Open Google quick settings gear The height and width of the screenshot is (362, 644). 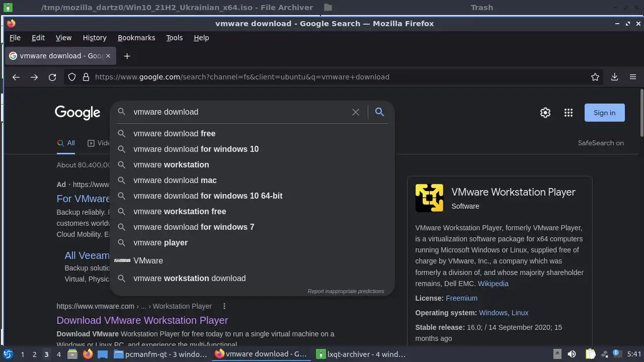coord(545,113)
